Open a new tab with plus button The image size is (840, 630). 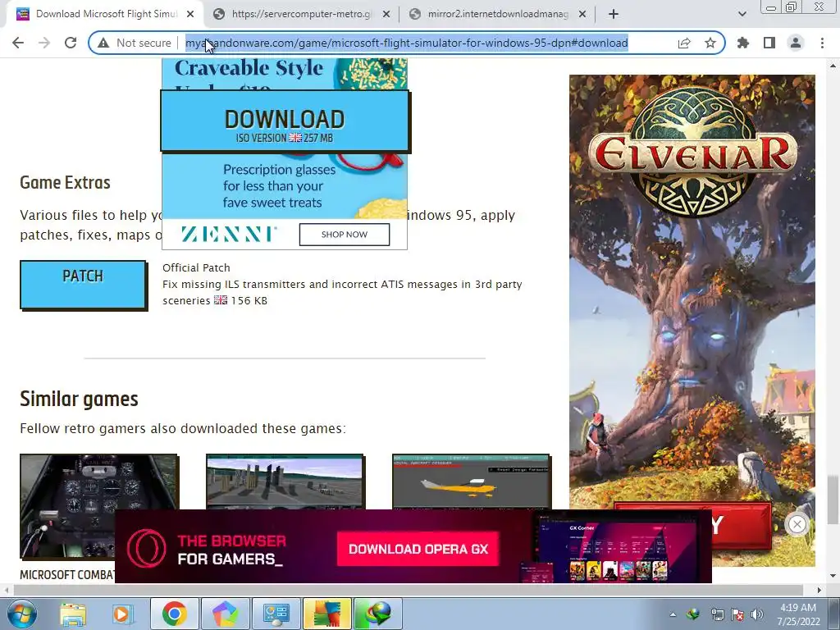pos(614,15)
